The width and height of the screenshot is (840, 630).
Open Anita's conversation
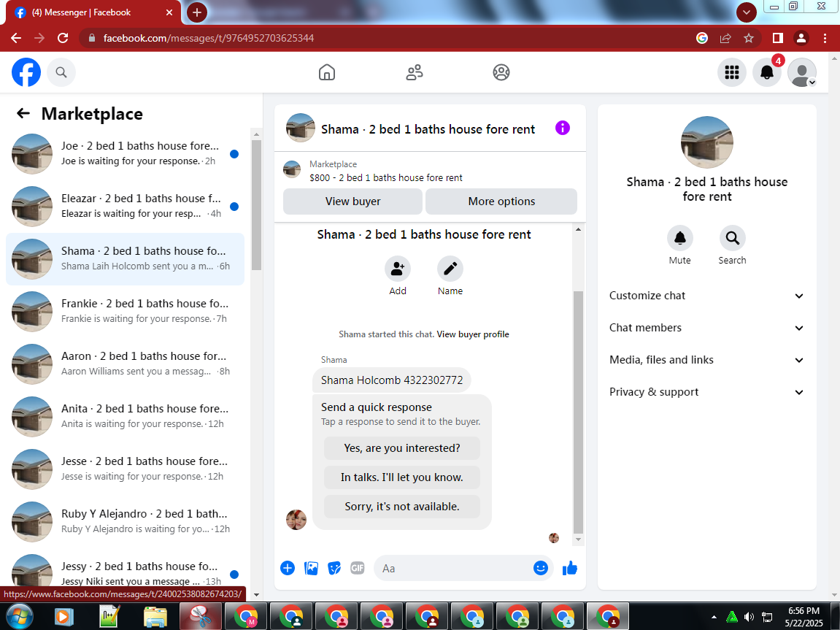tap(125, 416)
